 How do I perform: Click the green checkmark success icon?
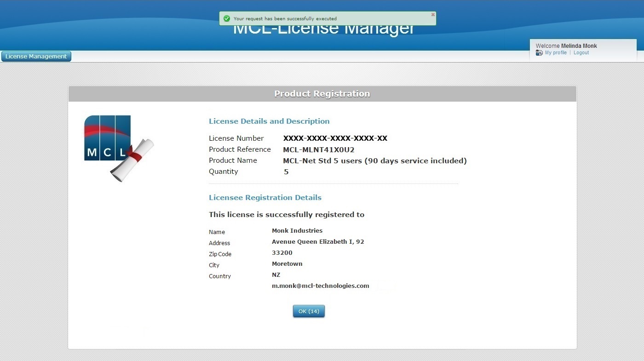tap(226, 19)
